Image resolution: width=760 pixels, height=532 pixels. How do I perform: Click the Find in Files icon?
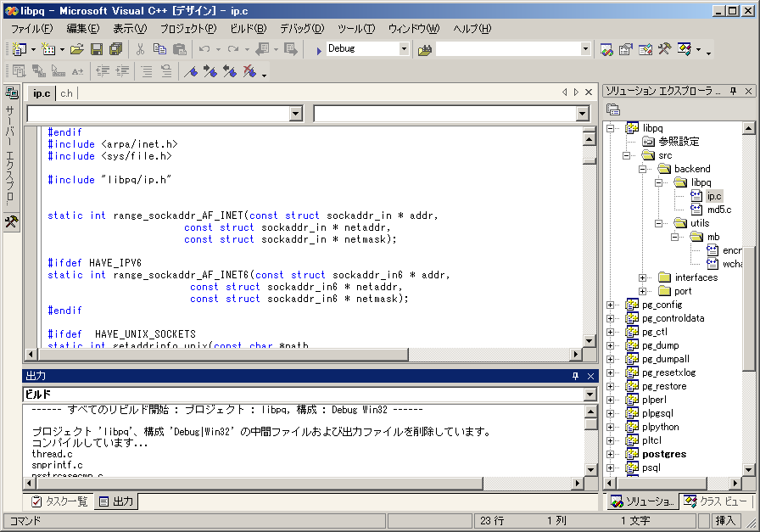point(425,49)
